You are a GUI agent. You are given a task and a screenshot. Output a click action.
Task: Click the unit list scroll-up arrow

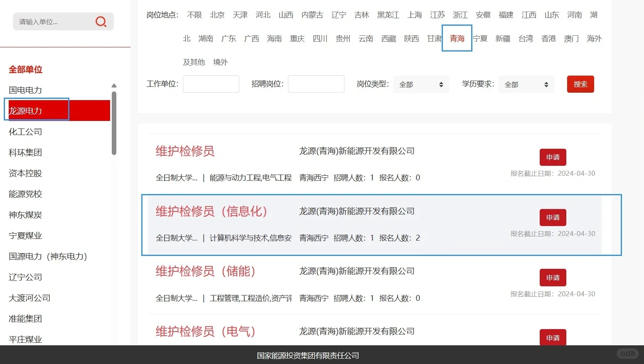114,86
